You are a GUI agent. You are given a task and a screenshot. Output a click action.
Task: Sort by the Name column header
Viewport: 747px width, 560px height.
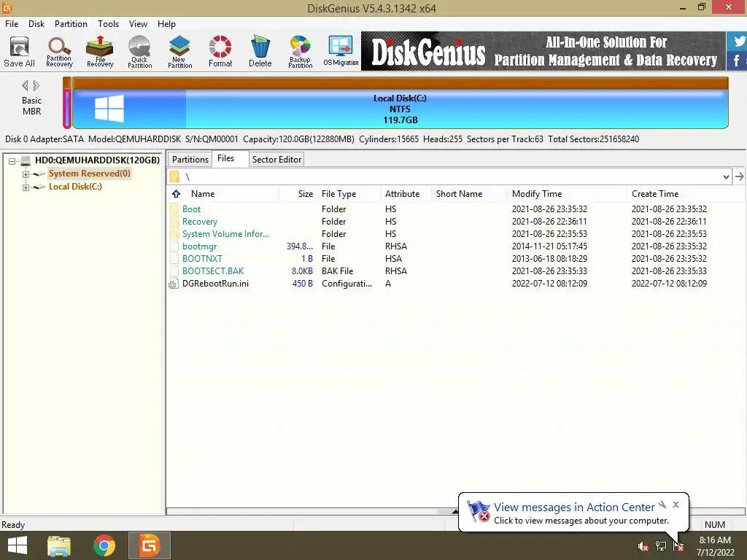pyautogui.click(x=230, y=194)
